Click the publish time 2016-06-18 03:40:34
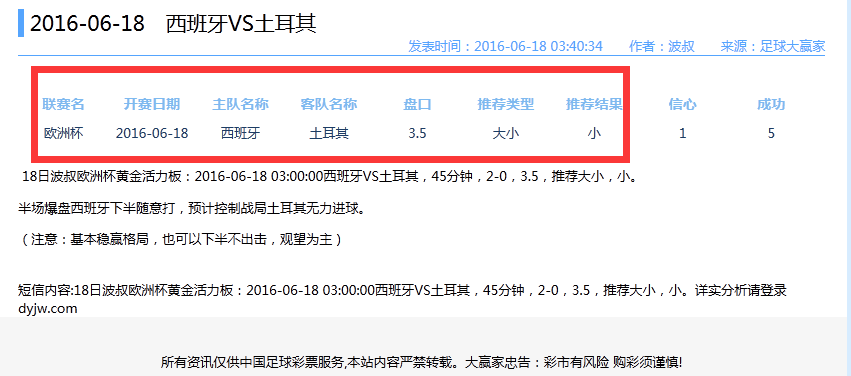The height and width of the screenshot is (376, 851). click(538, 46)
